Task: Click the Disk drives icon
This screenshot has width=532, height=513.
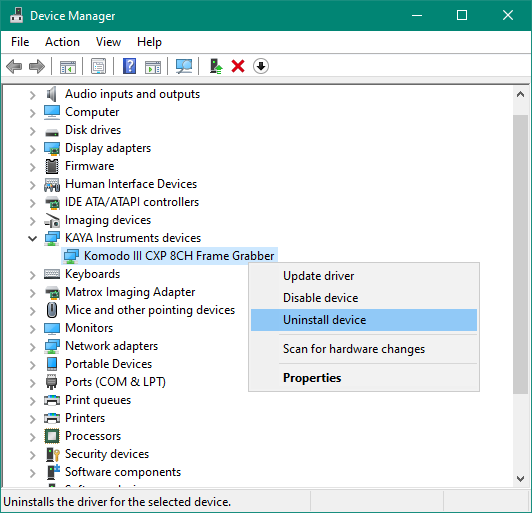Action: [52, 132]
